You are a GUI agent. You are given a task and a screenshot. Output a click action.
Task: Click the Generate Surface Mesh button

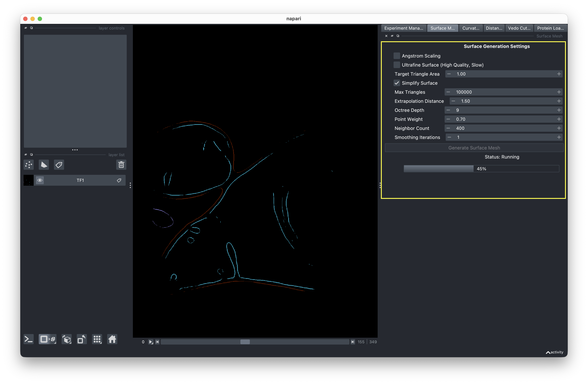(474, 148)
